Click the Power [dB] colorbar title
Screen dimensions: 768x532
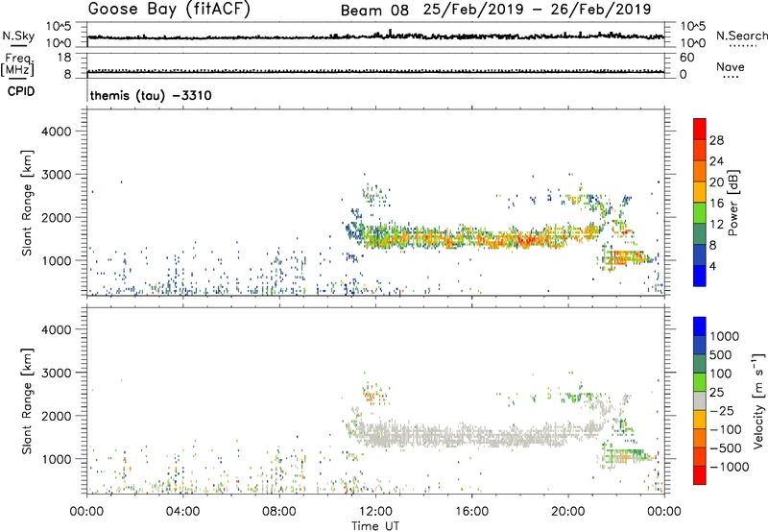pos(732,203)
